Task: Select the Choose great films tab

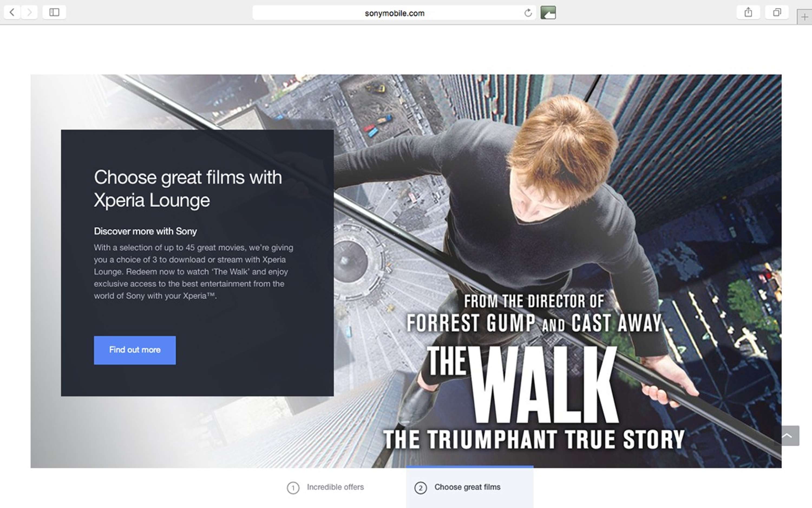Action: pos(469,487)
